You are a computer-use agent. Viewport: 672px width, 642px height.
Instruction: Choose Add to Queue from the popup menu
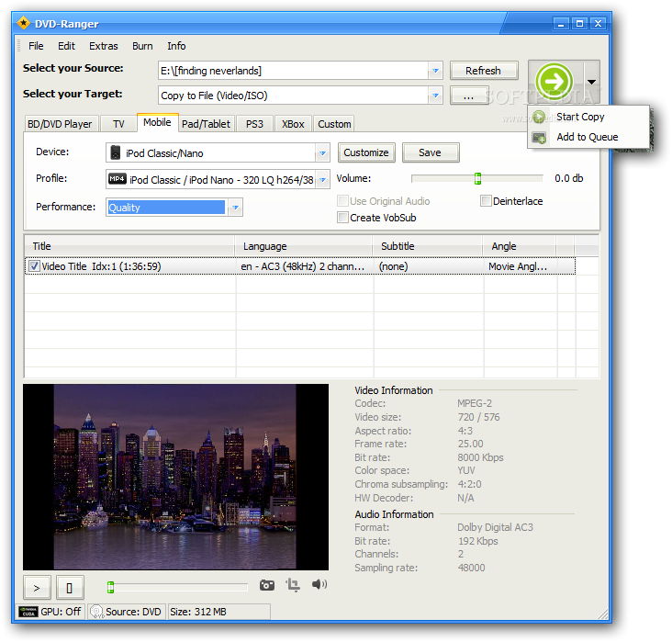click(x=588, y=137)
